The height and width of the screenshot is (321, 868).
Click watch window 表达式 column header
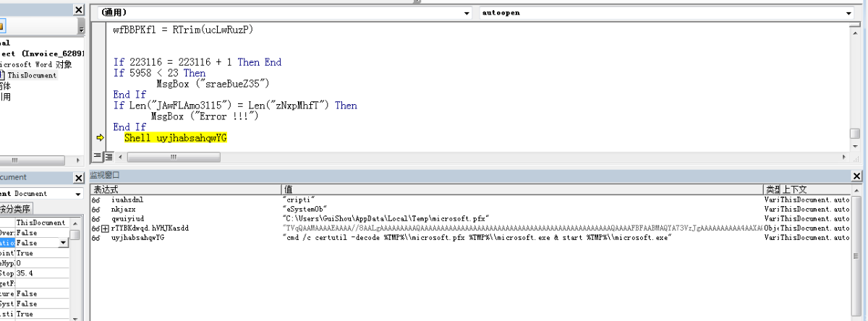point(185,189)
